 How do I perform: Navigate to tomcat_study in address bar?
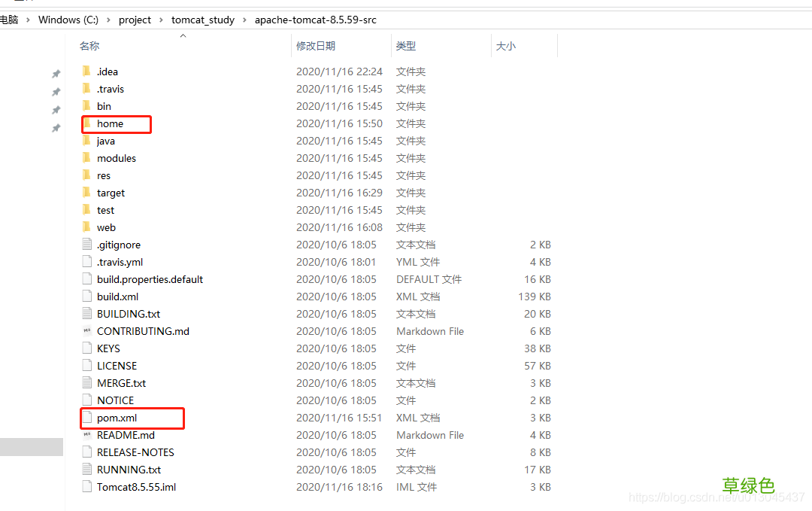(203, 20)
